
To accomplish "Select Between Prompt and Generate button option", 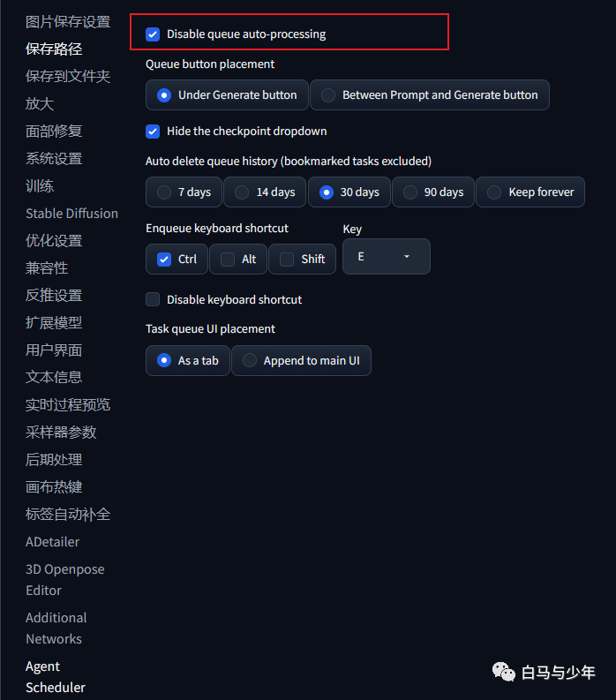I will pyautogui.click(x=430, y=95).
